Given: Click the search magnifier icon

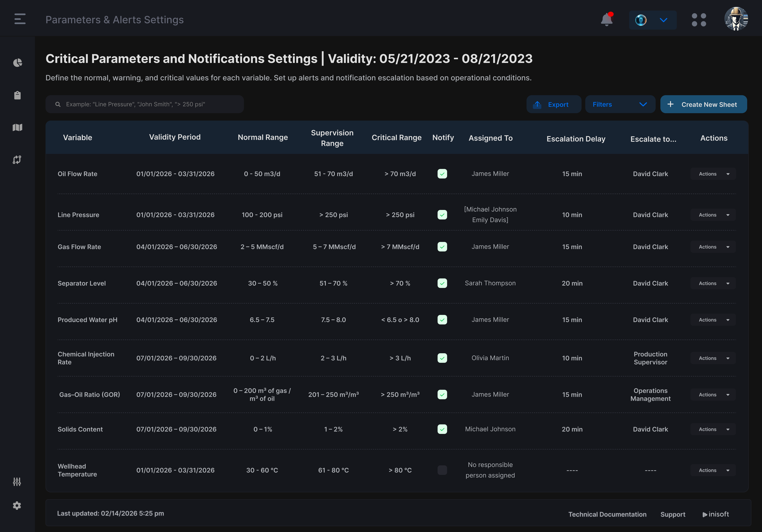Looking at the screenshot, I should click(x=58, y=104).
